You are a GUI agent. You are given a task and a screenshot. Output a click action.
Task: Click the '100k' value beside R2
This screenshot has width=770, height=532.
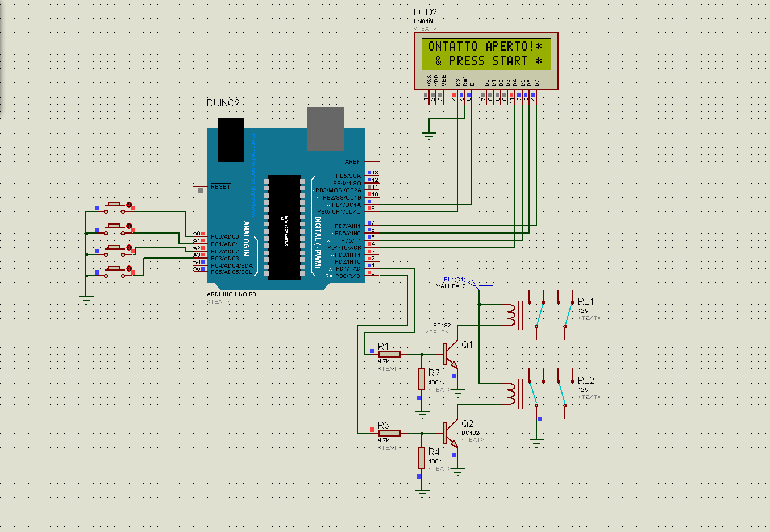coord(435,383)
